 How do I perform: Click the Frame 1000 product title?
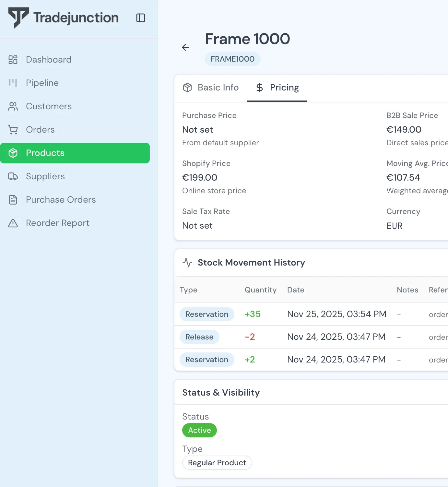pyautogui.click(x=248, y=39)
